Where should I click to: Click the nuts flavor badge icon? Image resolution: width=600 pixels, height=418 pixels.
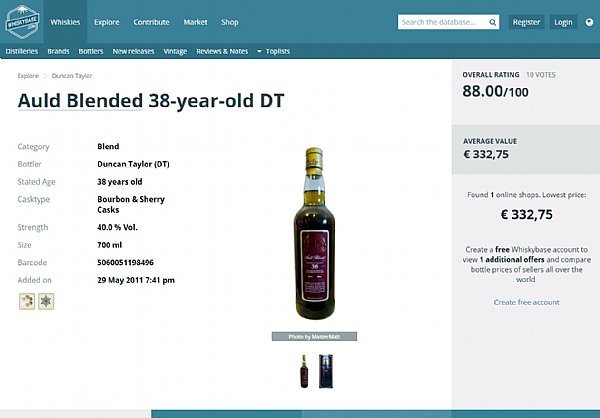[27, 301]
